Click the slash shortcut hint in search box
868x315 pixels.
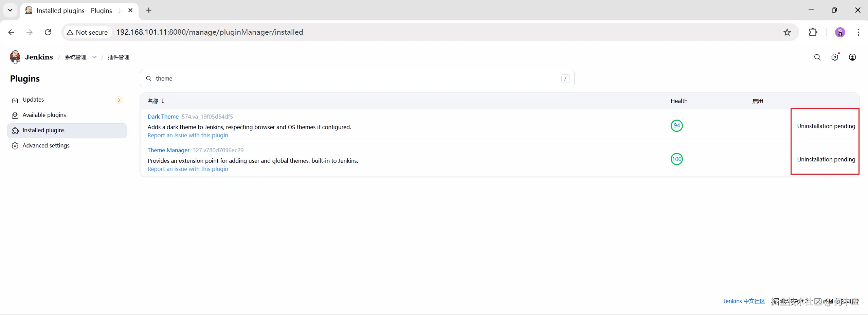click(565, 78)
